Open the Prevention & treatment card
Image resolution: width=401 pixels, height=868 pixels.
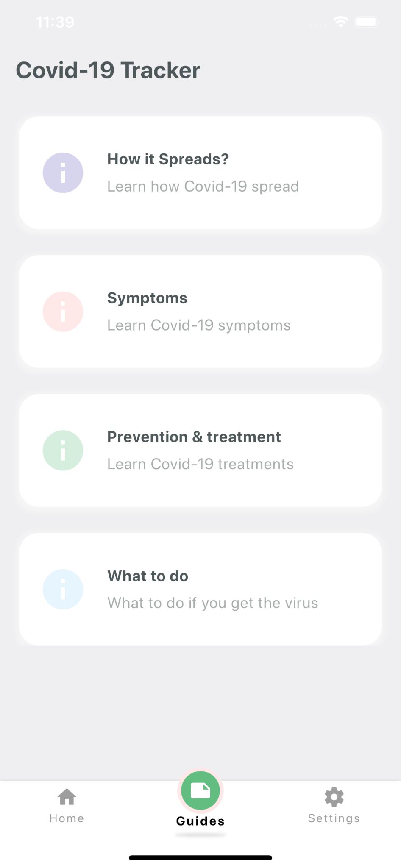(200, 451)
